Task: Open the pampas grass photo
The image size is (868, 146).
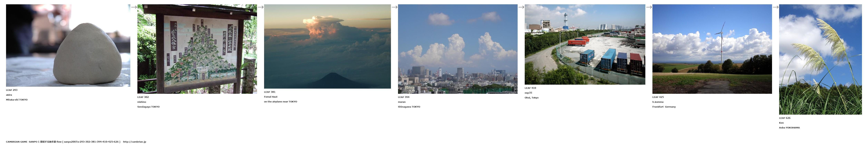Action: click(x=820, y=59)
